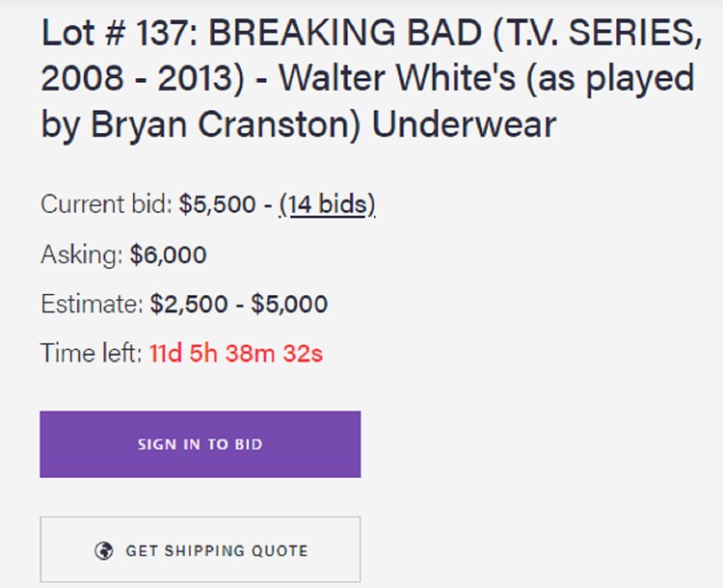Click the $5,000 high estimate value
This screenshot has height=588, width=723.
289,305
